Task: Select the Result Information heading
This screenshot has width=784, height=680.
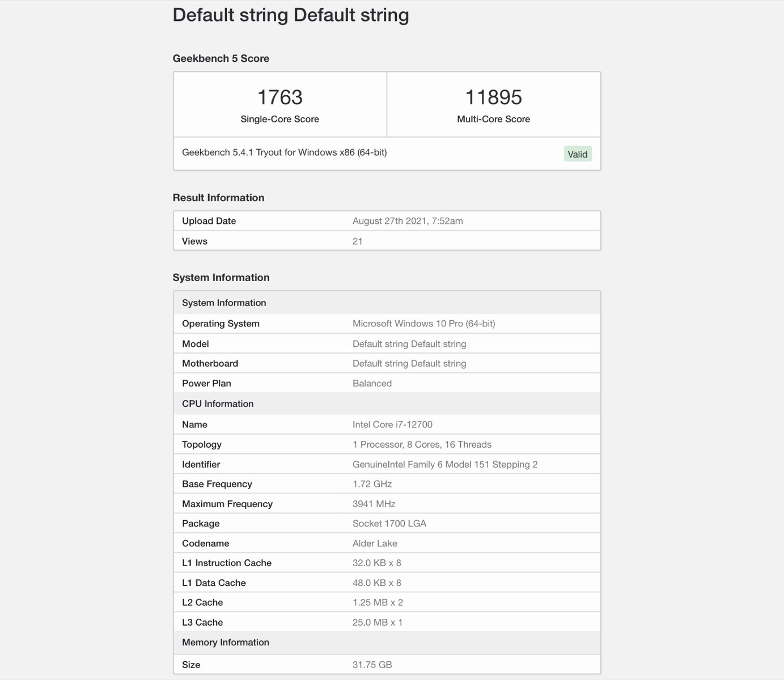Action: pos(218,198)
